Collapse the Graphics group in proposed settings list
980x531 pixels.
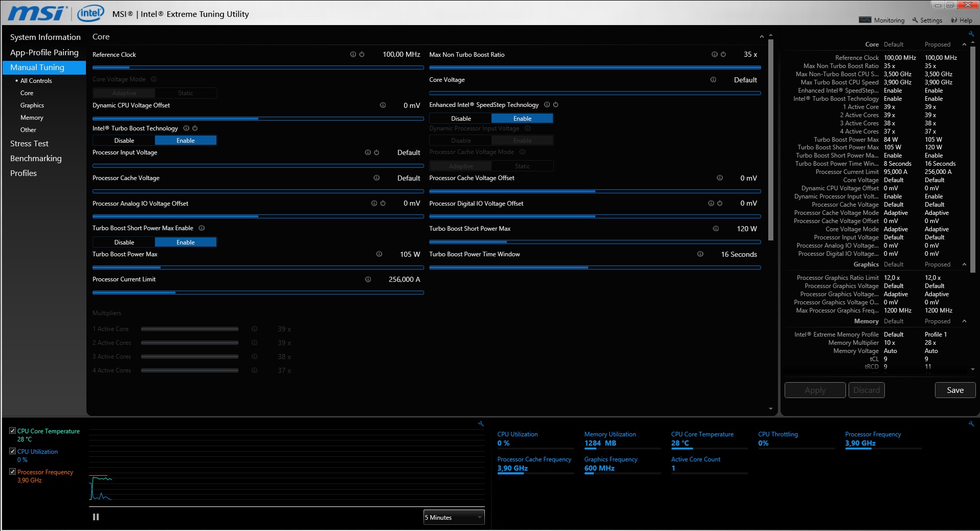coord(964,264)
